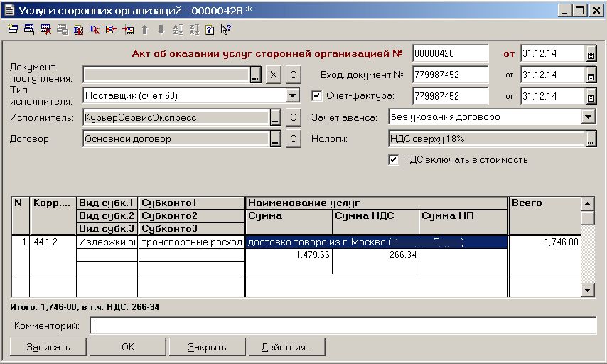Sort rows ascending A-Z
The height and width of the screenshot is (364, 607).
click(178, 29)
